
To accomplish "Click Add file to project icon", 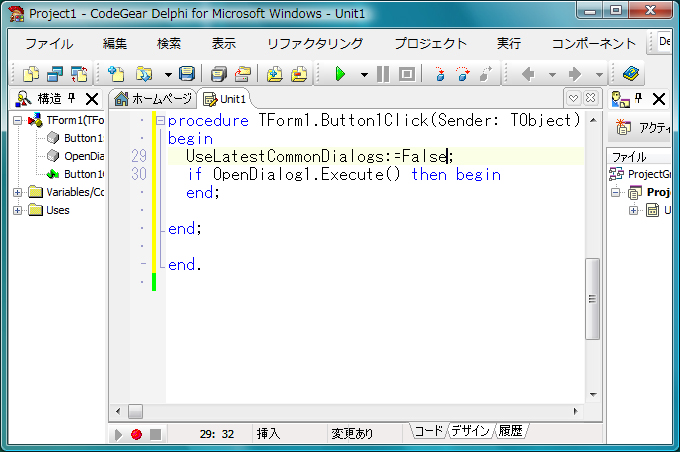I will point(275,74).
